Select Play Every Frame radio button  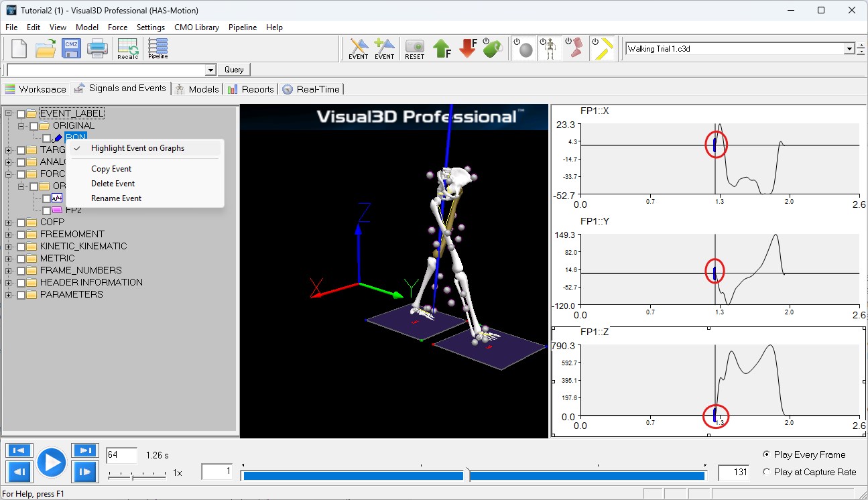(767, 454)
